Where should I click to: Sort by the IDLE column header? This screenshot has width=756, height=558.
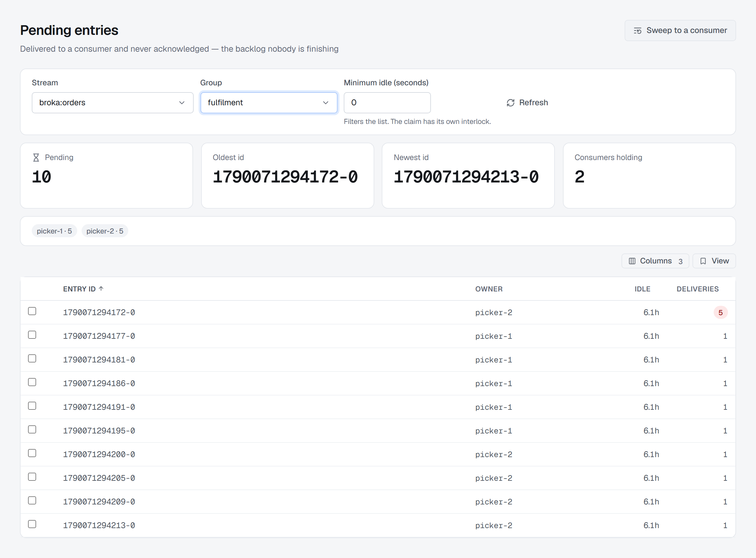(x=642, y=289)
